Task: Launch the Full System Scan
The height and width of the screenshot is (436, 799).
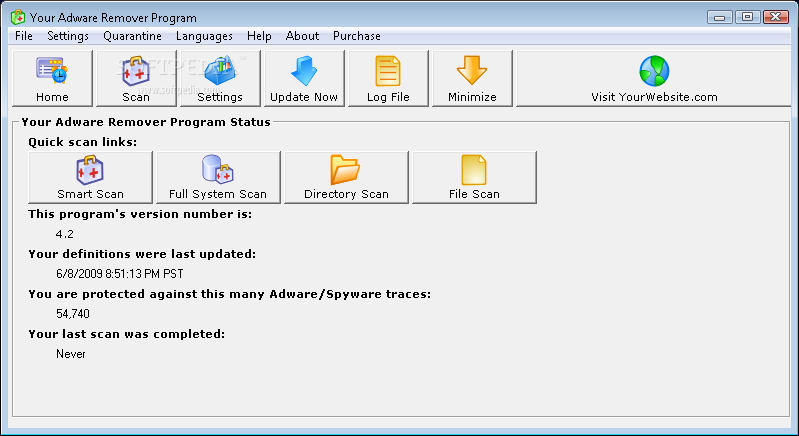Action: pyautogui.click(x=218, y=177)
